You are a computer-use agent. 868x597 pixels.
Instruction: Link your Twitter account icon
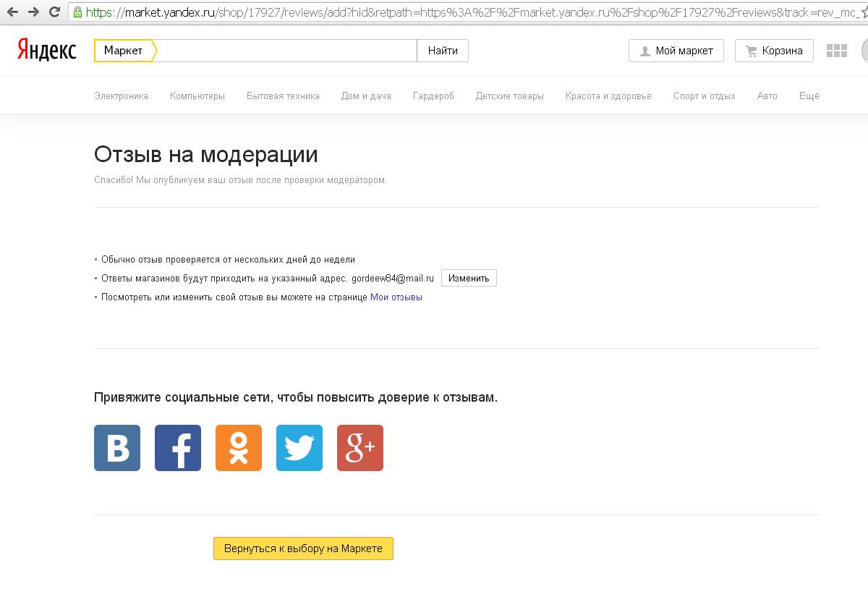click(299, 448)
